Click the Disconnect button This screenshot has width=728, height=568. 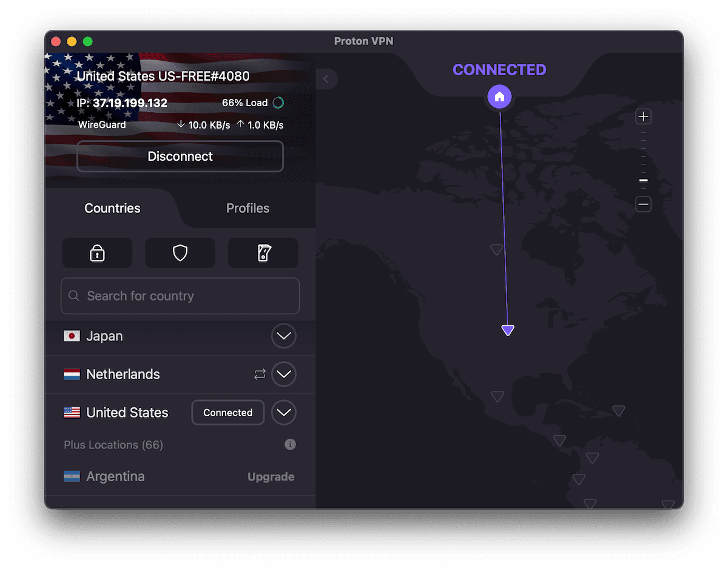coord(180,157)
